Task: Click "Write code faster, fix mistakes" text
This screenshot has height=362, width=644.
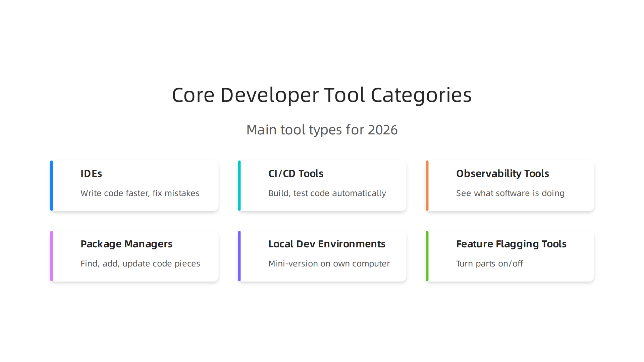Action: point(140,193)
